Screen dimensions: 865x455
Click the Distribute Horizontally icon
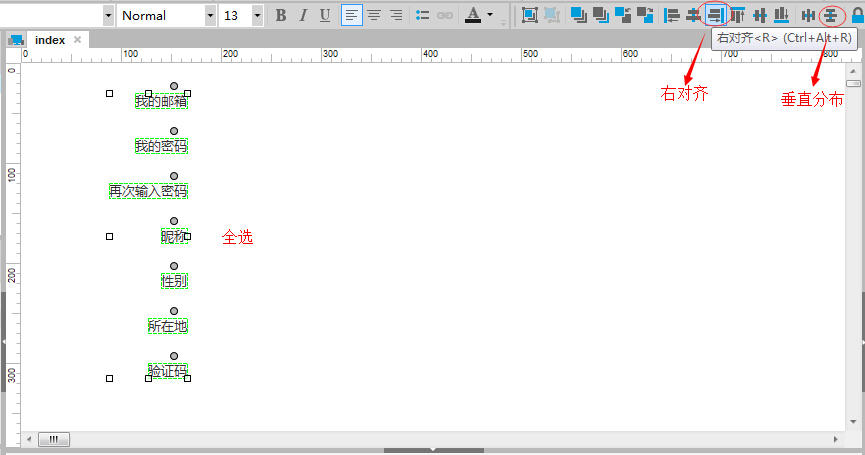[x=808, y=15]
